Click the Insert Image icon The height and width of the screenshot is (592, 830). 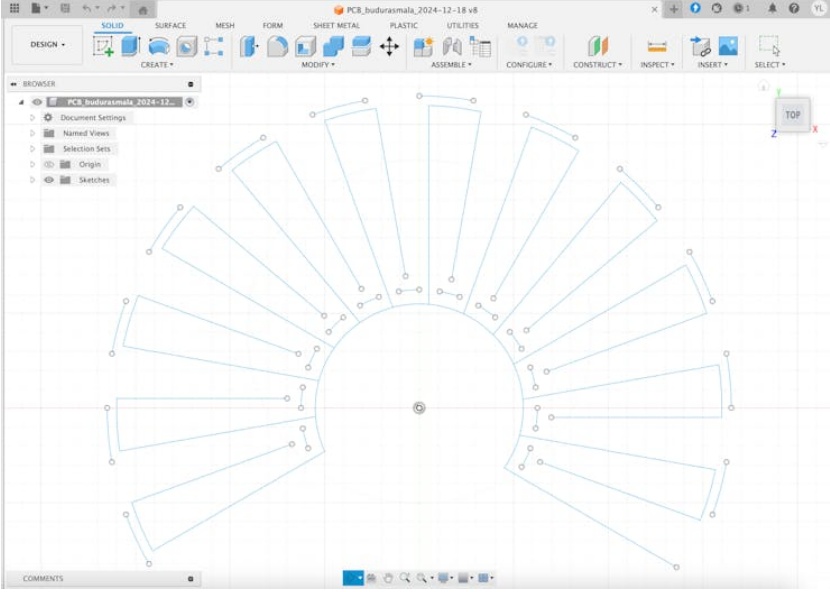(728, 46)
